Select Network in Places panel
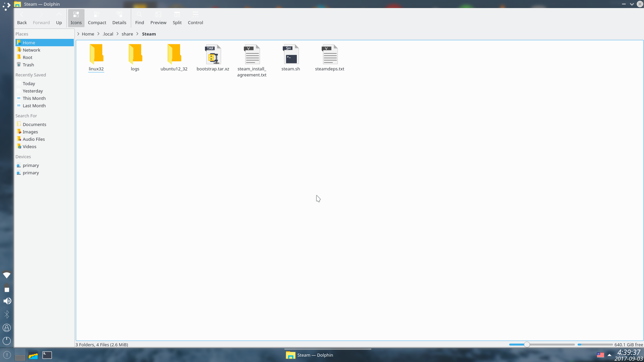 pos(45,50)
